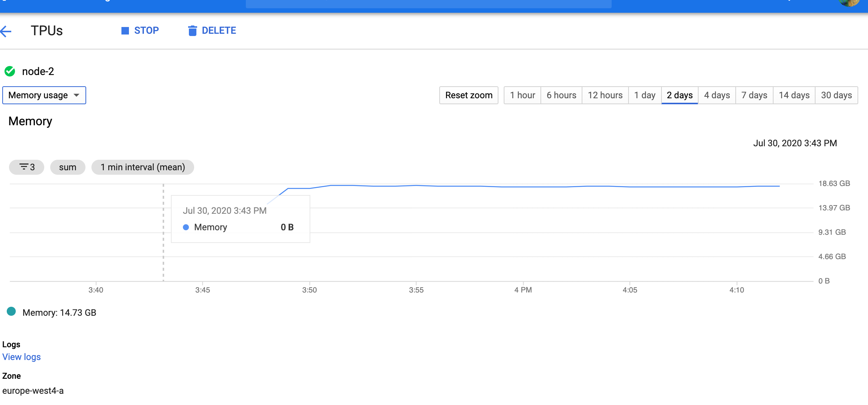The image size is (868, 405).
Task: Switch to the 12 hours range
Action: coord(605,95)
